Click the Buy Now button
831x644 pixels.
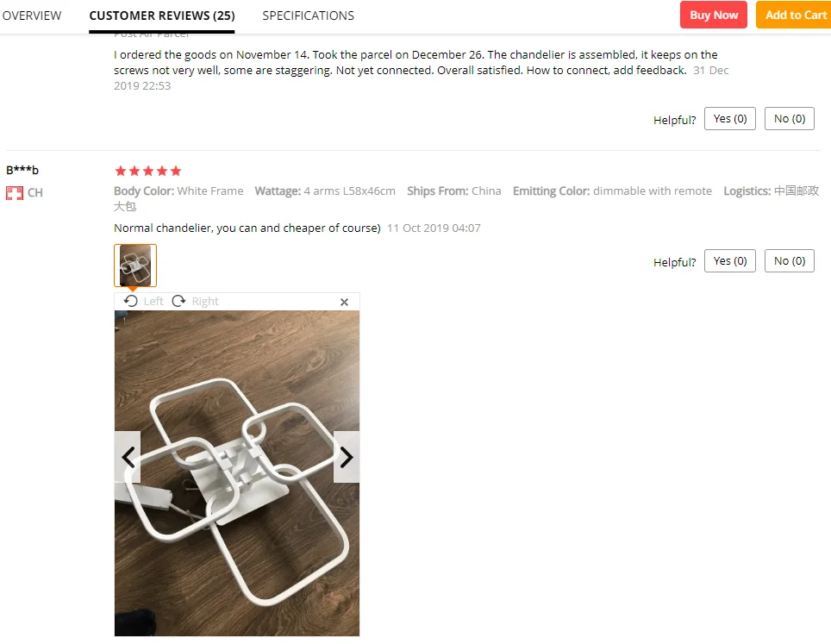click(714, 15)
